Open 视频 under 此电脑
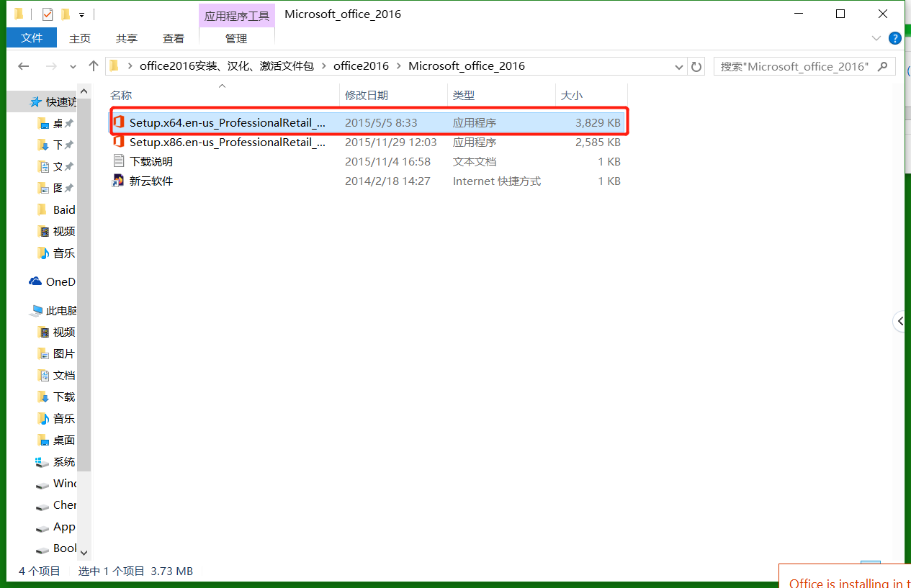 point(56,332)
